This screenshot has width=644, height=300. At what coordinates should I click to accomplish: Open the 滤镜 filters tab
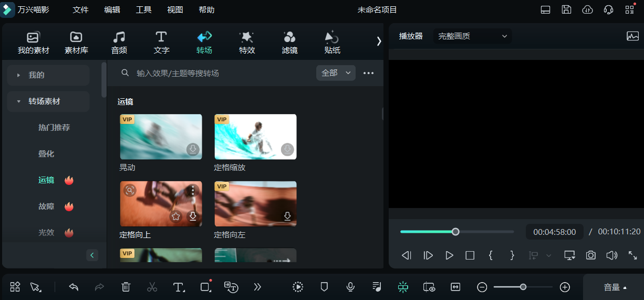point(289,43)
